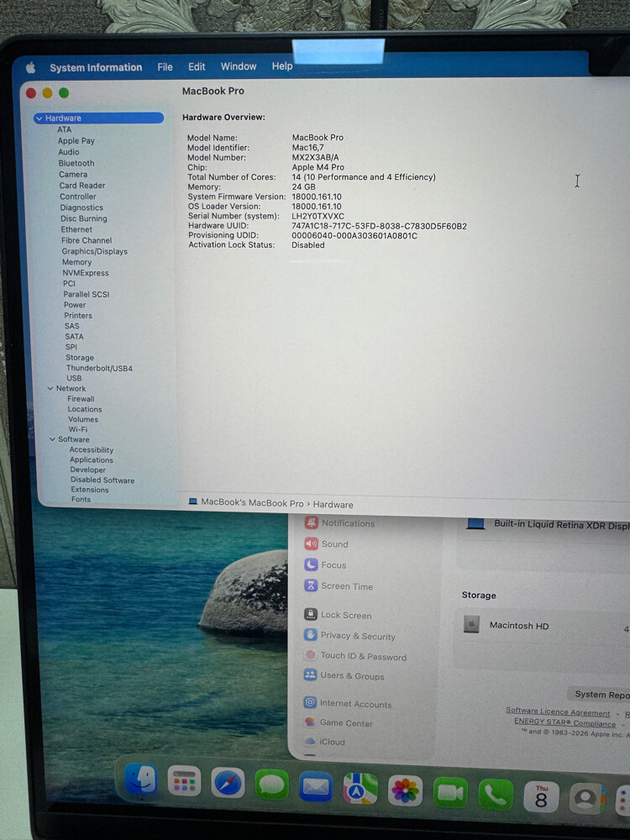Click the Model Number value MX2X3AB/A
Image resolution: width=630 pixels, height=840 pixels.
point(315,158)
